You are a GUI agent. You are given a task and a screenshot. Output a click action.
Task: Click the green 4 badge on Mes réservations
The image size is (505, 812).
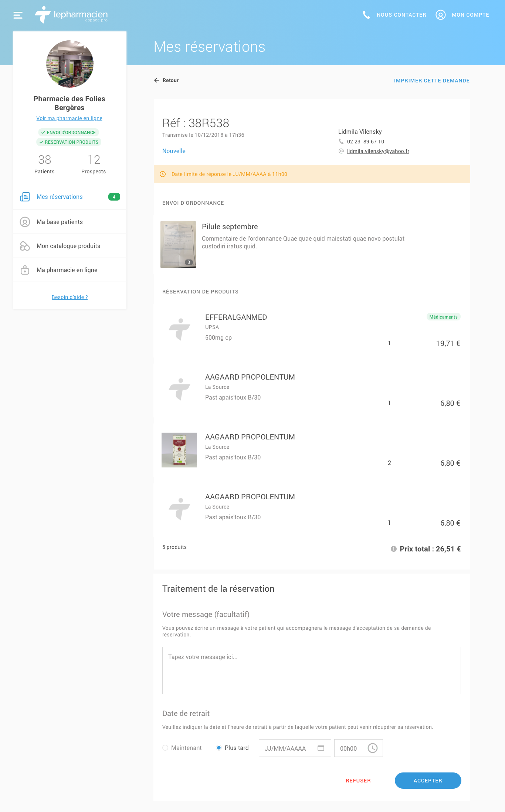point(114,197)
